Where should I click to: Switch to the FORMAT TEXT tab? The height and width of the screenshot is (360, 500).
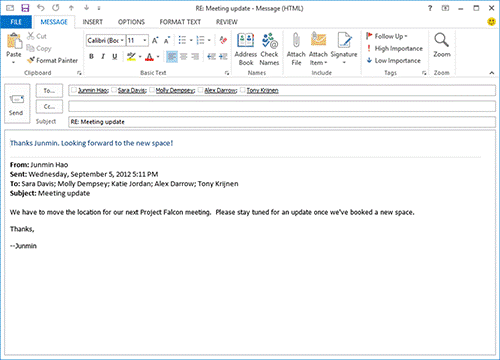(180, 22)
